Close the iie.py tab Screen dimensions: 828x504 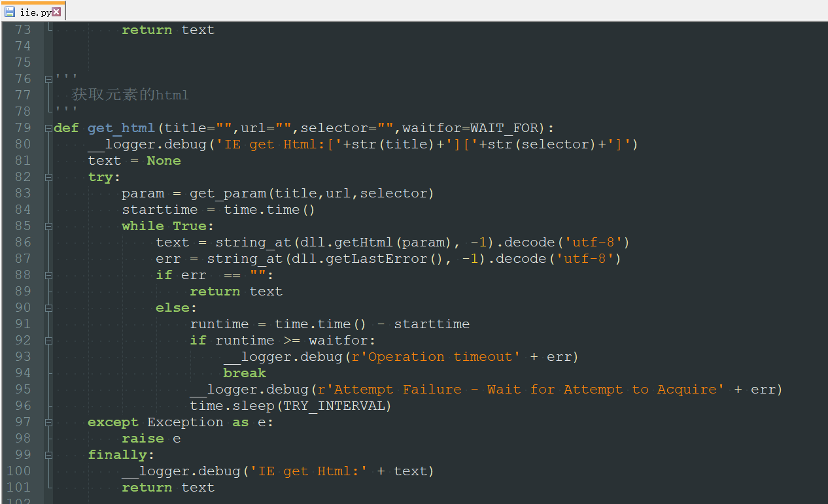[57, 12]
